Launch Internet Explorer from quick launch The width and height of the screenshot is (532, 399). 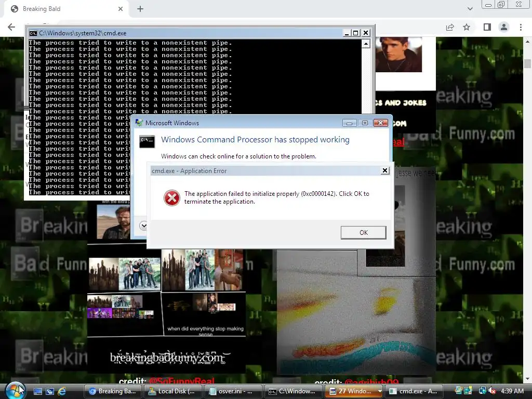62,391
